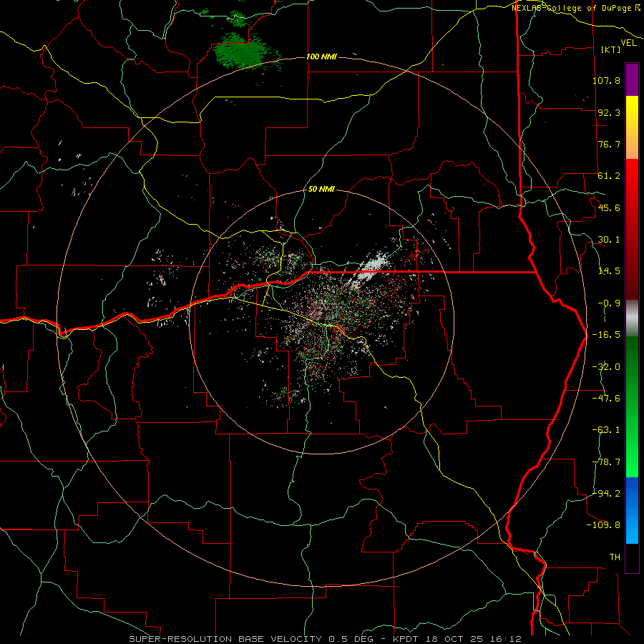Click the -16.5 velocity scale value
The height and width of the screenshot is (644, 644).
click(x=606, y=335)
